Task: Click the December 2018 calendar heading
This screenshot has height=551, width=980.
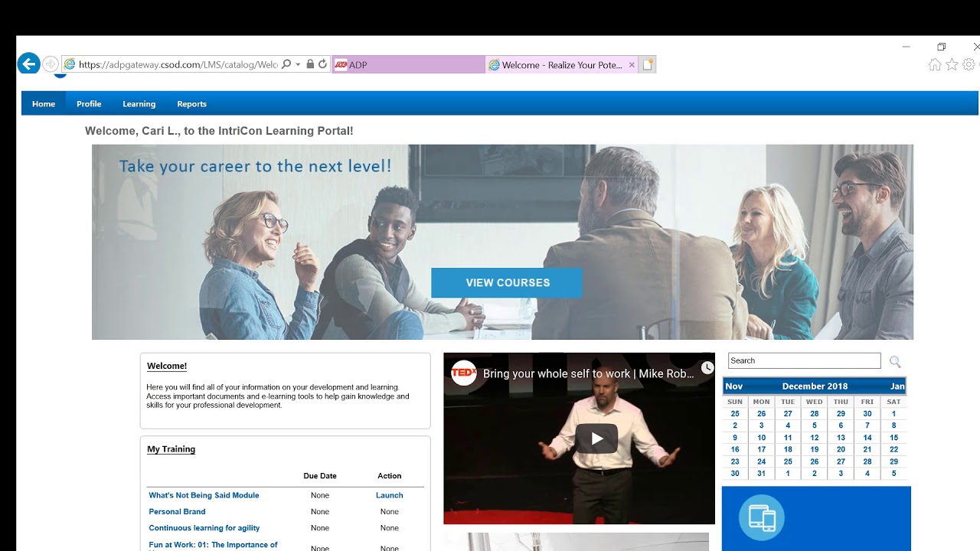Action: [x=815, y=386]
